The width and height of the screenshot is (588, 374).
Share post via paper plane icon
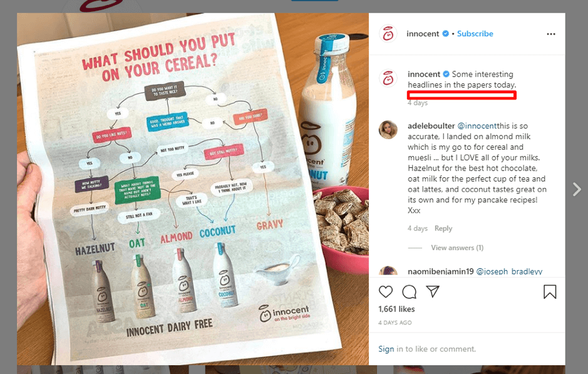click(x=433, y=291)
